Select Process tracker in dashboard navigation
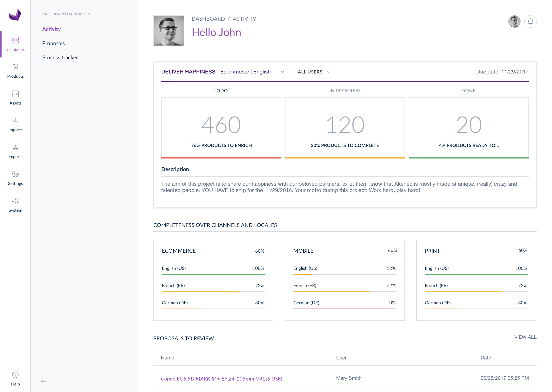The height and width of the screenshot is (392, 552). point(60,58)
